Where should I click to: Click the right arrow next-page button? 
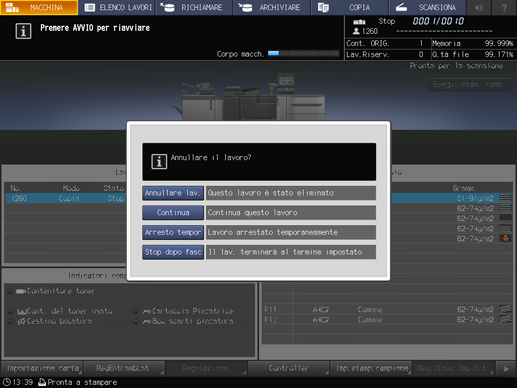pos(506,369)
